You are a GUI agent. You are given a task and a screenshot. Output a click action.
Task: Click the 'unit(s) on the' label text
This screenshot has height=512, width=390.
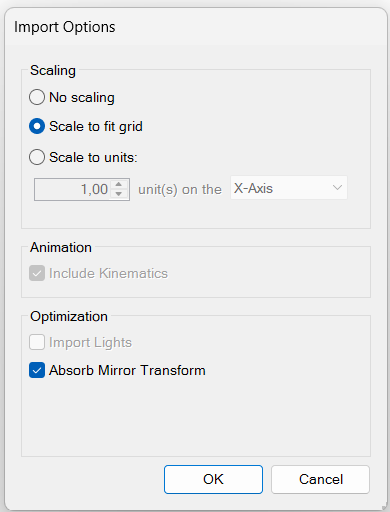coord(180,189)
